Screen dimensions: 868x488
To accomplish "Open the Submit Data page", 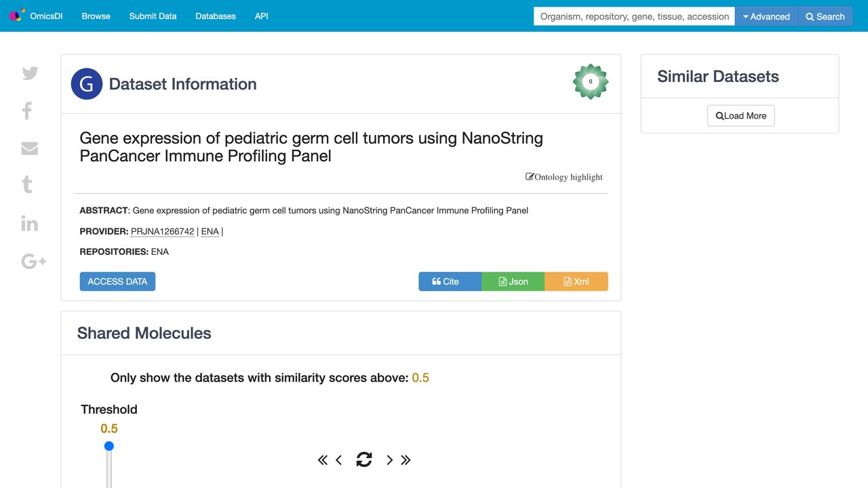I will tap(153, 16).
